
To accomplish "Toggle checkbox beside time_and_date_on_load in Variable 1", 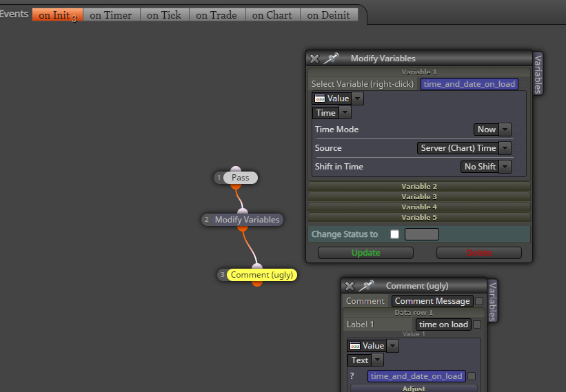I will coord(524,84).
